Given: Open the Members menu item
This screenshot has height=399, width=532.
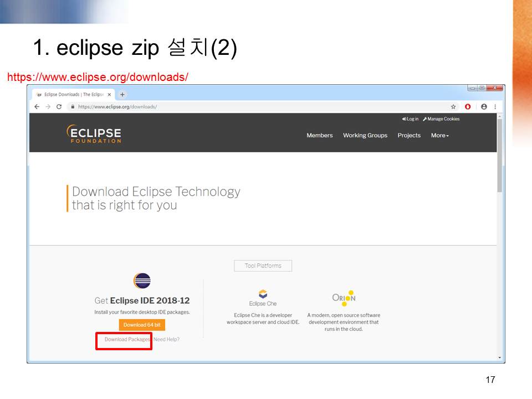Looking at the screenshot, I should [320, 135].
